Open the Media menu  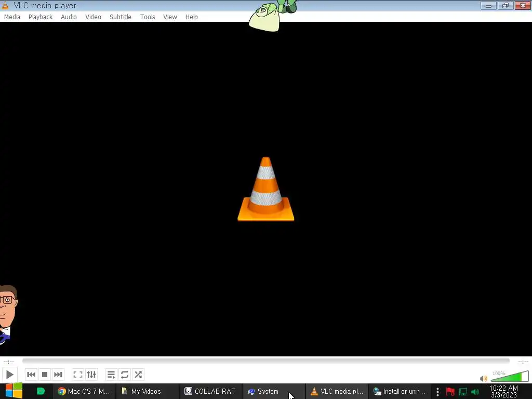(12, 17)
